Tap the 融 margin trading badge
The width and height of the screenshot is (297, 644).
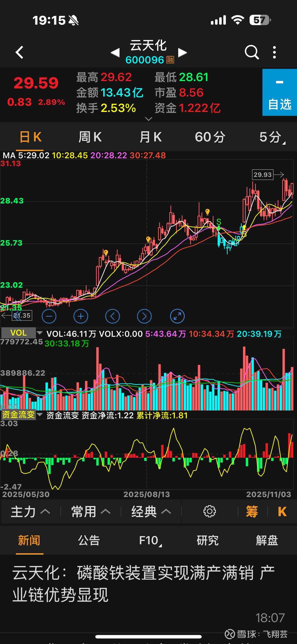[x=170, y=60]
